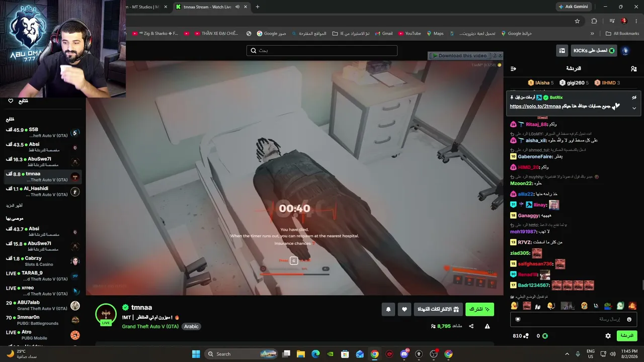Screen dimensions: 644x362
Task: Open chat settings gear icon
Action: [608, 336]
